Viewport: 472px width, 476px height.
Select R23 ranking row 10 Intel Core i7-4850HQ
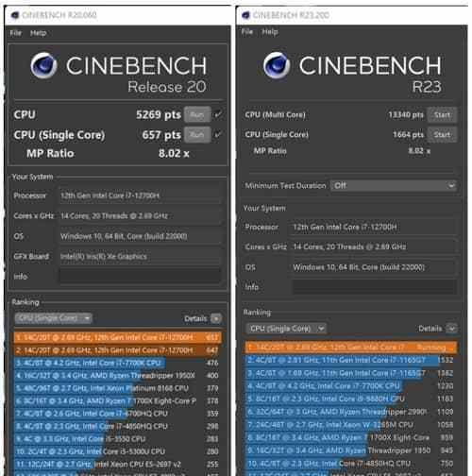(351, 464)
